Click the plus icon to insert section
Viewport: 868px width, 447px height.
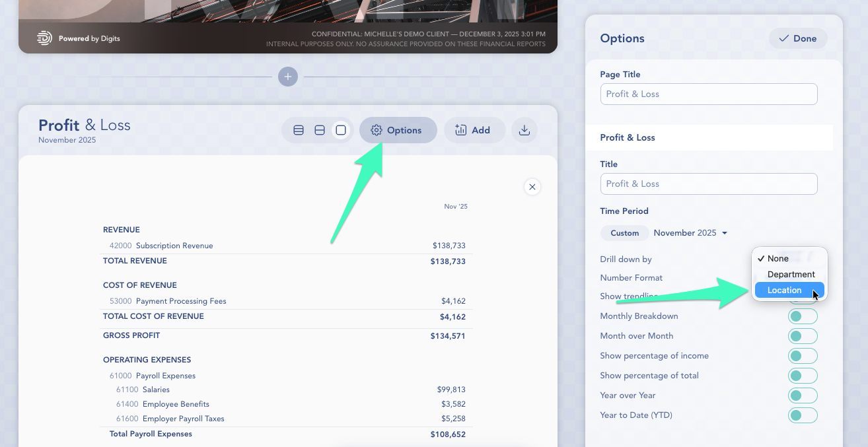pos(287,77)
